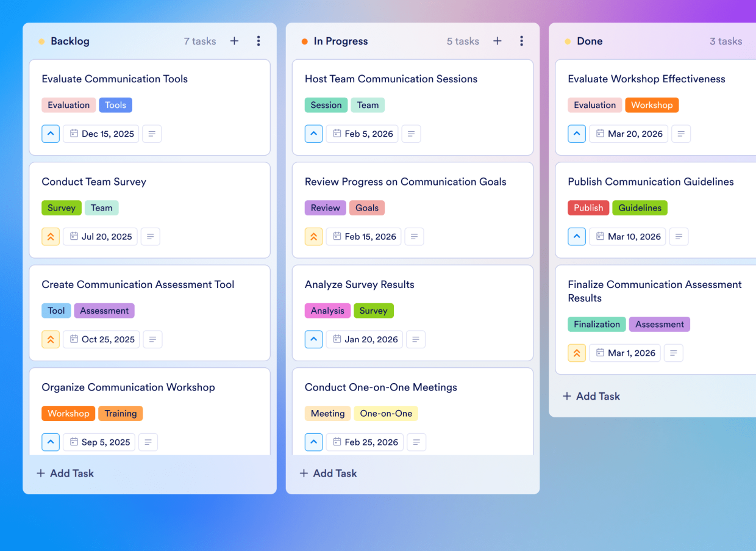756x551 pixels.
Task: Open the Backlog column three-dot menu
Action: (x=259, y=41)
